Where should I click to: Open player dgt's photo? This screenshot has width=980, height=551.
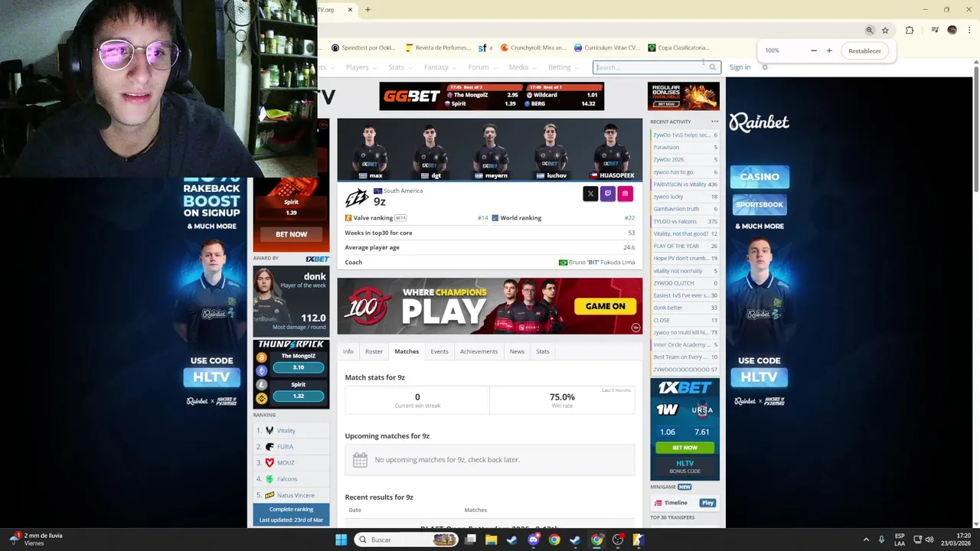(430, 151)
